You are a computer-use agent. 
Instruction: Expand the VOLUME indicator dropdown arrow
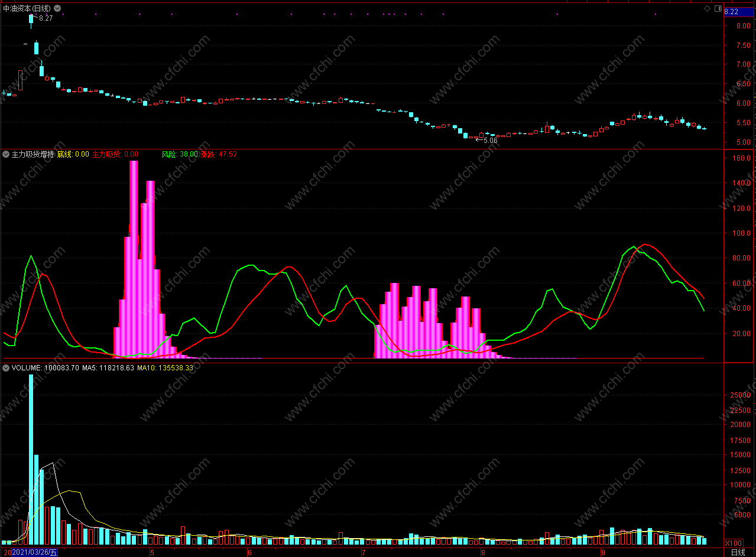6,367
